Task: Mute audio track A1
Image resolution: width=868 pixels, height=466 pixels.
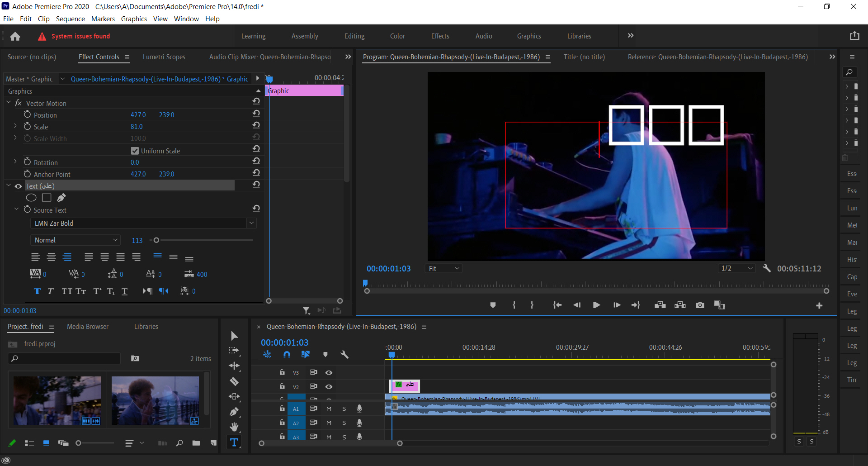Action: coord(329,409)
